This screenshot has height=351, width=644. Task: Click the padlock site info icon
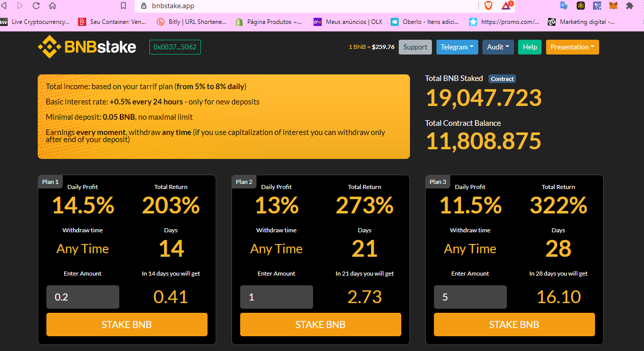[x=144, y=6]
